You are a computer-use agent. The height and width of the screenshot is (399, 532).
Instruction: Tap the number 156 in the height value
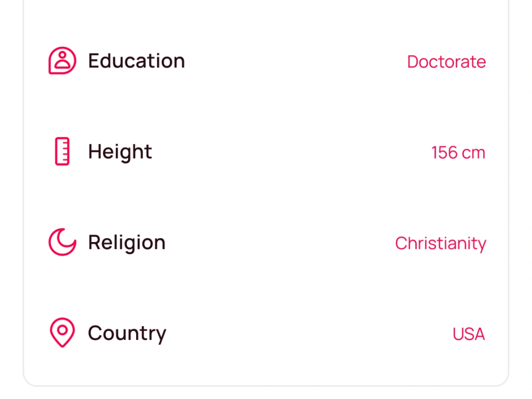coord(444,152)
